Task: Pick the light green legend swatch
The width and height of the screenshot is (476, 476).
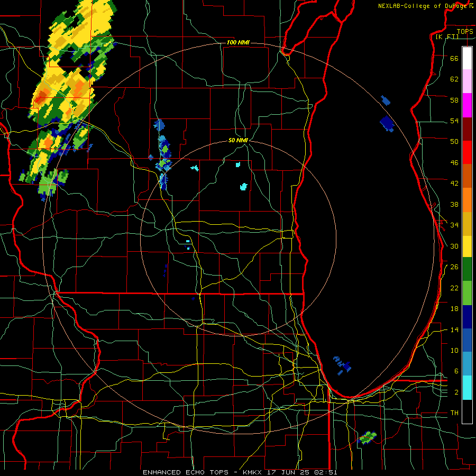Action: (467, 293)
